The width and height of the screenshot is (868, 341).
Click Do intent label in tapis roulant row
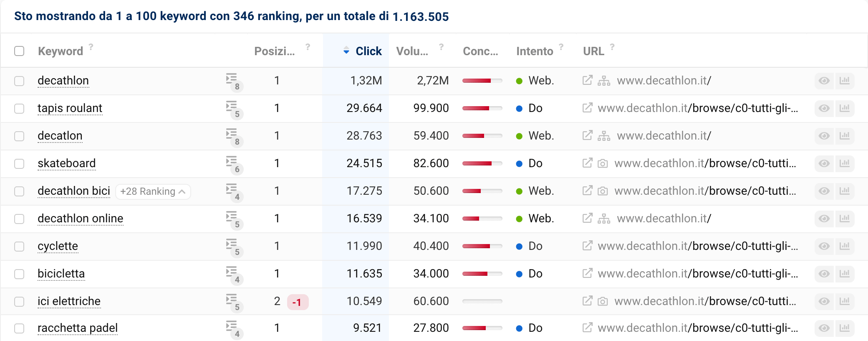(x=535, y=108)
